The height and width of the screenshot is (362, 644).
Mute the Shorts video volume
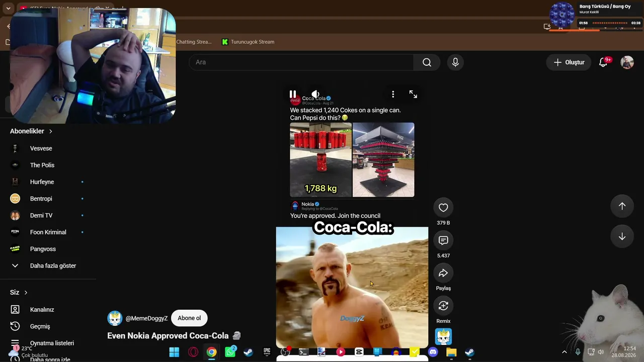point(315,94)
